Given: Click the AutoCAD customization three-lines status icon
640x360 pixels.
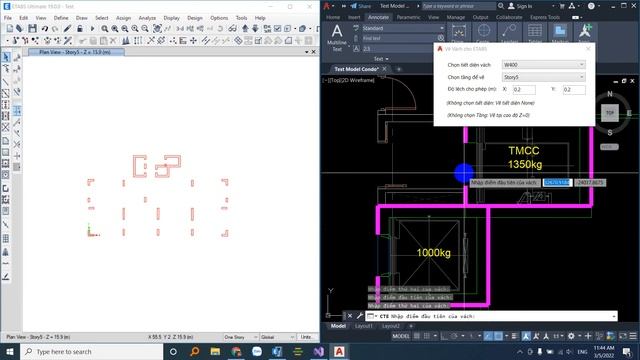Looking at the screenshot, I should [633, 336].
